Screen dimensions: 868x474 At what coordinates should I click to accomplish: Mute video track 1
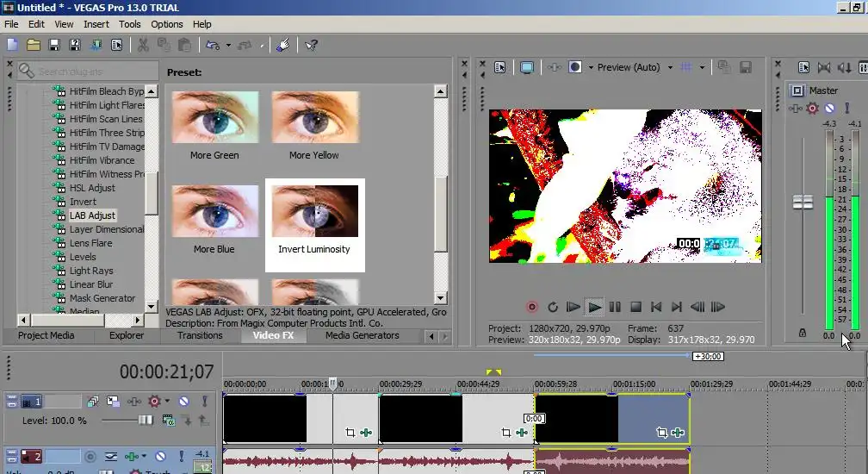(x=183, y=401)
